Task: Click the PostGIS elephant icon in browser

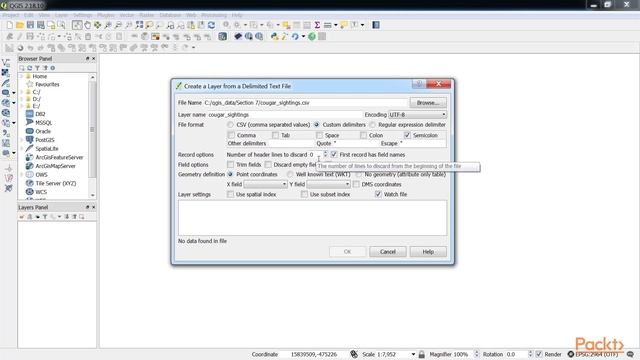Action: click(29, 140)
